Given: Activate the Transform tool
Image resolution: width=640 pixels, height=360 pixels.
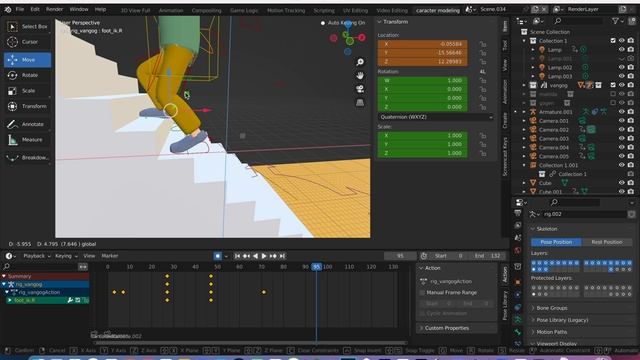Looking at the screenshot, I should point(27,106).
